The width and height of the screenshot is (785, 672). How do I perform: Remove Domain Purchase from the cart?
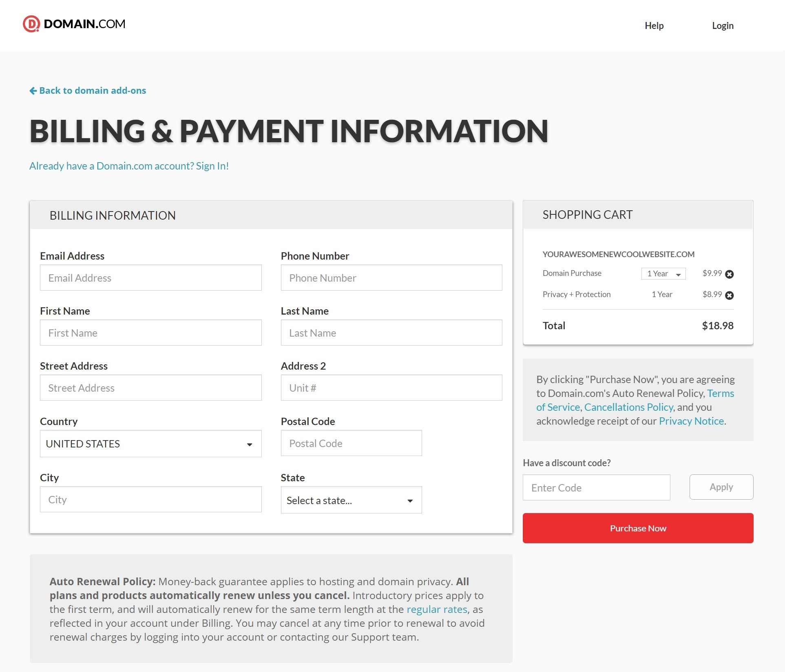pyautogui.click(x=730, y=274)
